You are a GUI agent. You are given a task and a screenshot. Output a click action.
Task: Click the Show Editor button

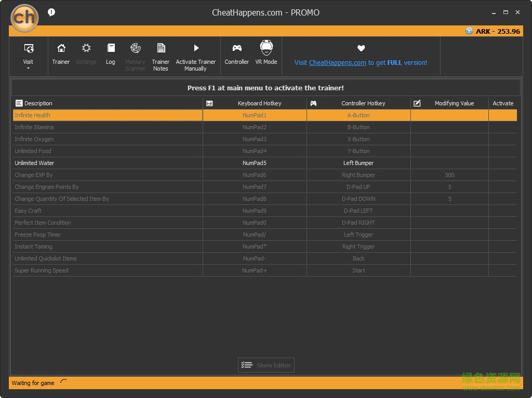(267, 365)
